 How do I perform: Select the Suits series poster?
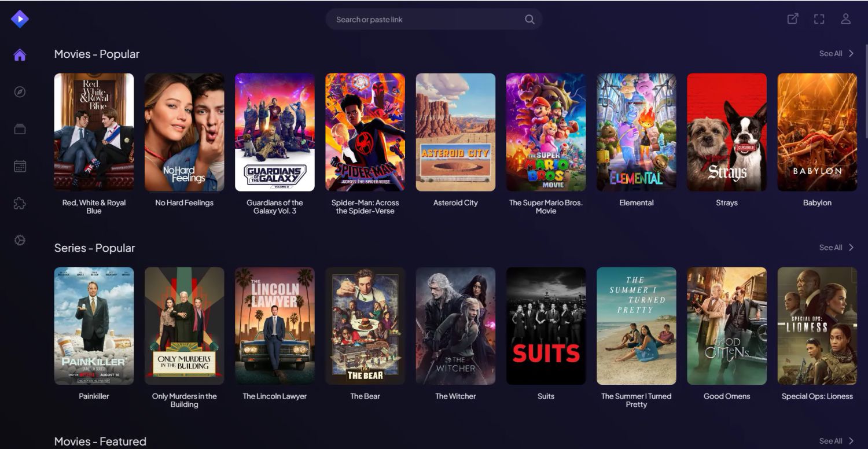coord(546,326)
